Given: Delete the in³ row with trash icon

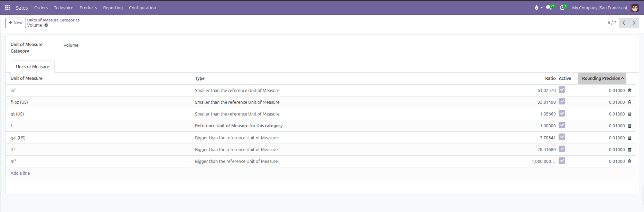Looking at the screenshot, I should pyautogui.click(x=629, y=91).
